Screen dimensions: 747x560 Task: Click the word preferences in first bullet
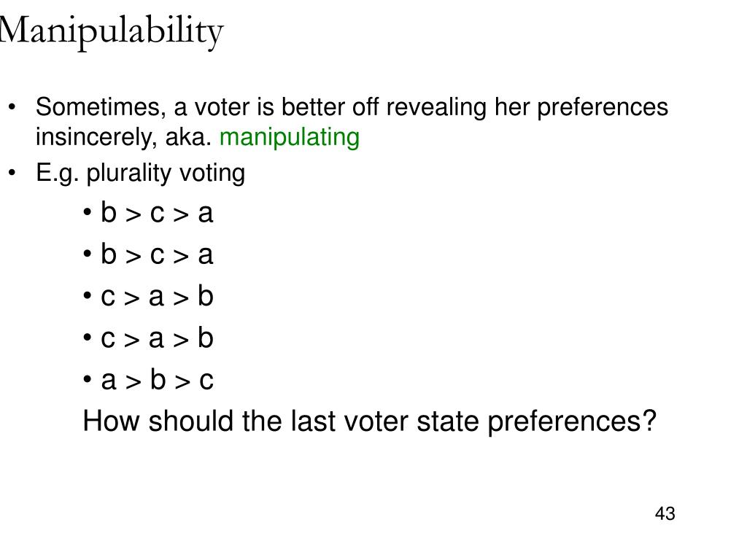tap(603, 108)
